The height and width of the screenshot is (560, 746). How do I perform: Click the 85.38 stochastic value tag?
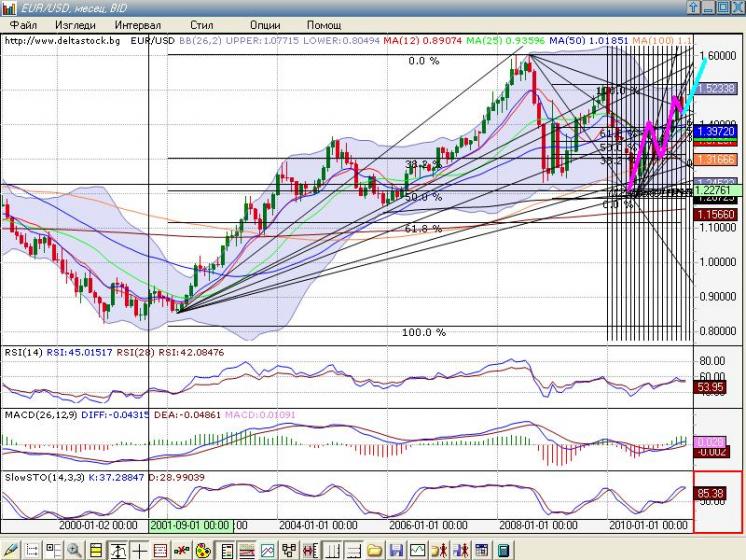(x=710, y=493)
